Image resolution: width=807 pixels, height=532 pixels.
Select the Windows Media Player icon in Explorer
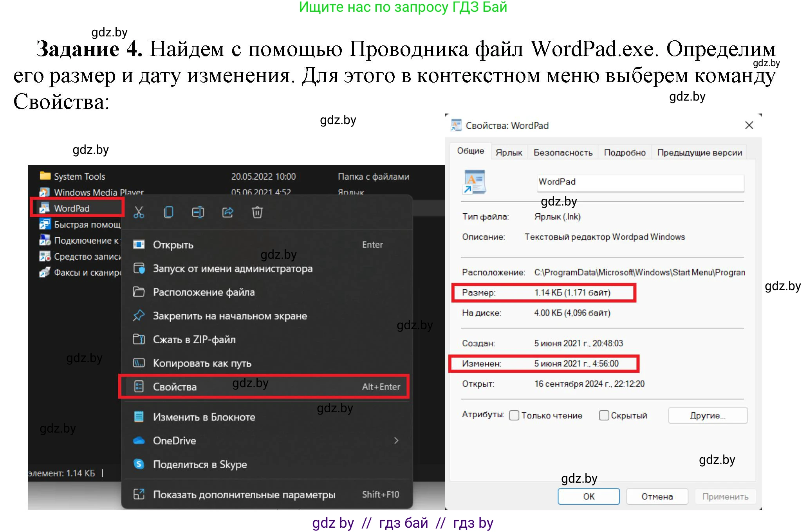44,192
